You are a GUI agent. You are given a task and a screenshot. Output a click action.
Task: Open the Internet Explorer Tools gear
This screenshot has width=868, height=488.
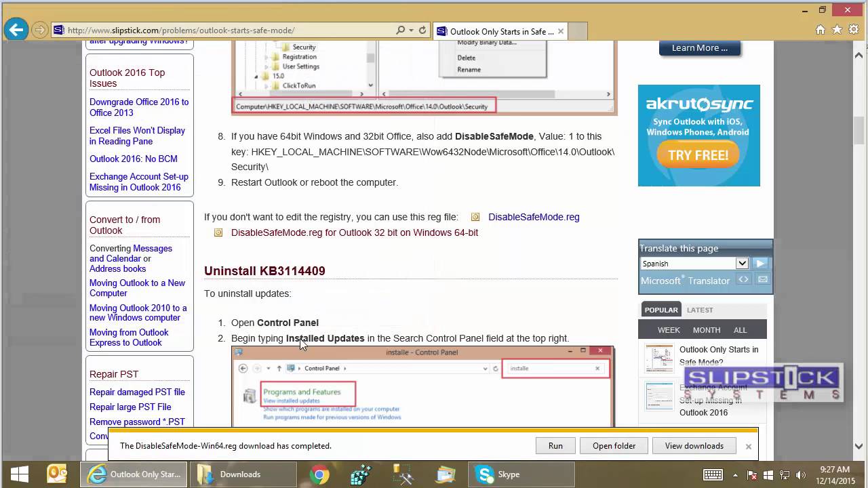853,30
